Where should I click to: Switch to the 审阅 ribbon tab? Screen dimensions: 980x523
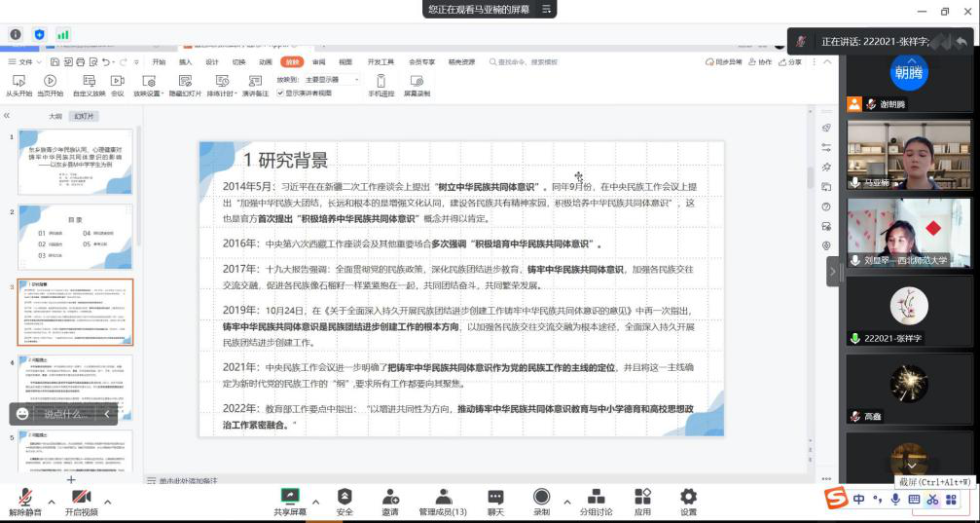(318, 62)
